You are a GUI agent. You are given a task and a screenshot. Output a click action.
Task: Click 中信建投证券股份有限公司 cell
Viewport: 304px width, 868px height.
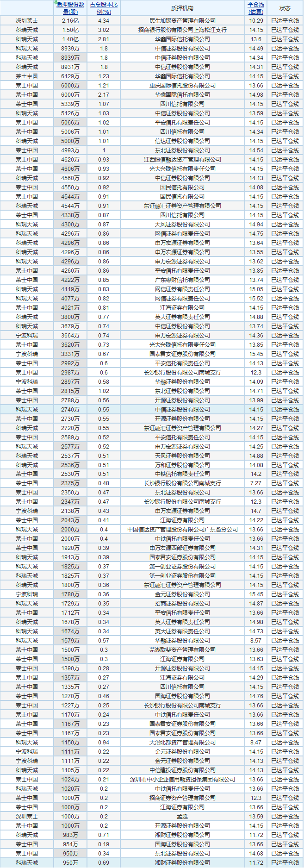pyautogui.click(x=183, y=770)
